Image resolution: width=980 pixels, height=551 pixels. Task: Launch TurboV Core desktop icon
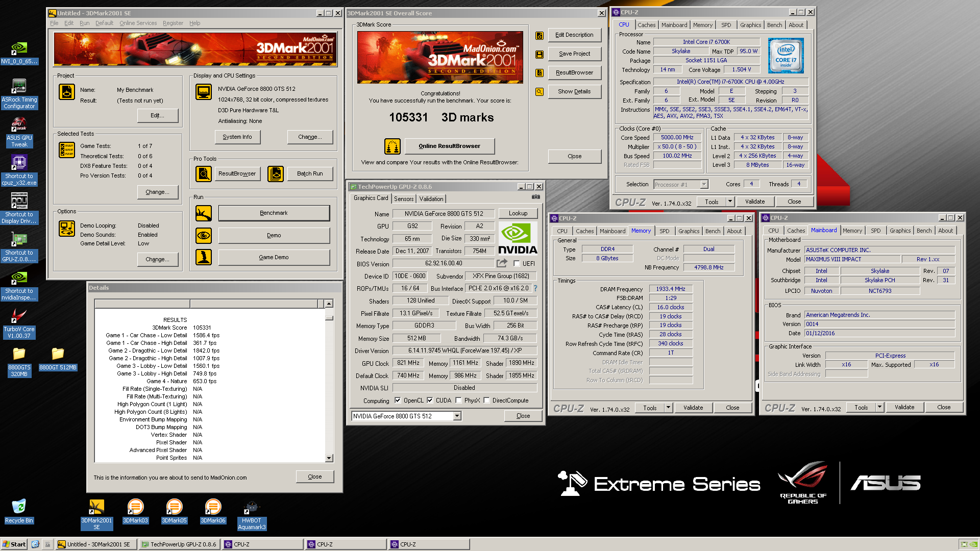pos(19,323)
